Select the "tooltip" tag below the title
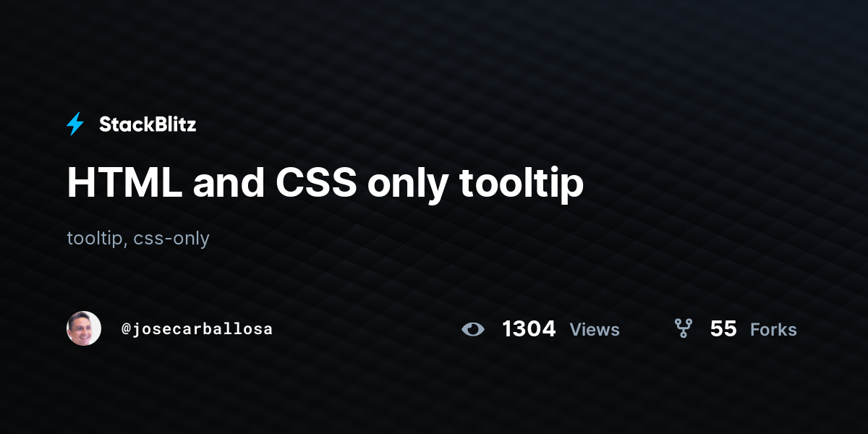This screenshot has width=868, height=434. coord(95,238)
